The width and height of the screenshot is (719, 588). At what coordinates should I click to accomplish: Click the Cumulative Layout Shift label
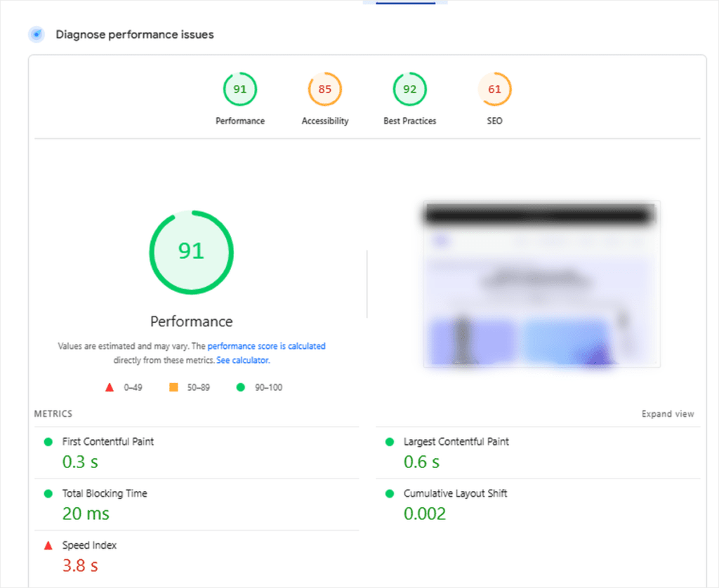455,493
